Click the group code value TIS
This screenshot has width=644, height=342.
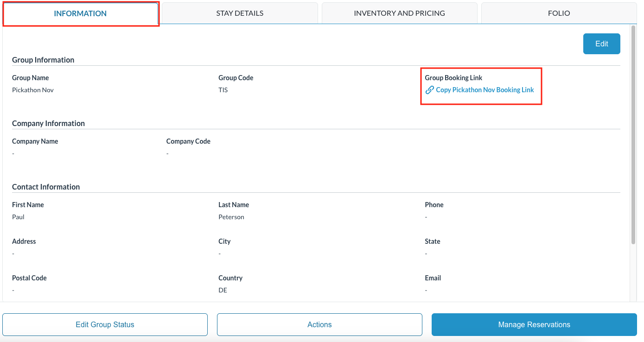(223, 90)
